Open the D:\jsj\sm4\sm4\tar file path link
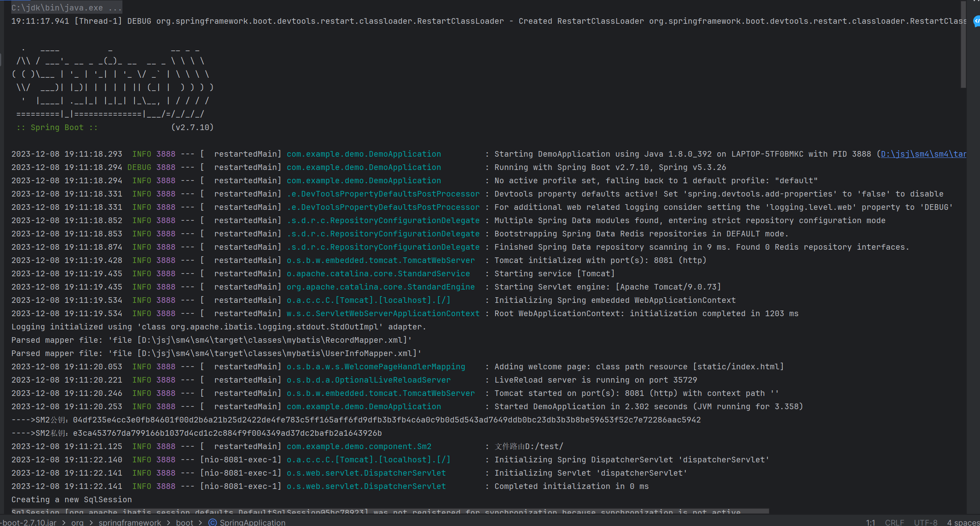 [x=923, y=154]
